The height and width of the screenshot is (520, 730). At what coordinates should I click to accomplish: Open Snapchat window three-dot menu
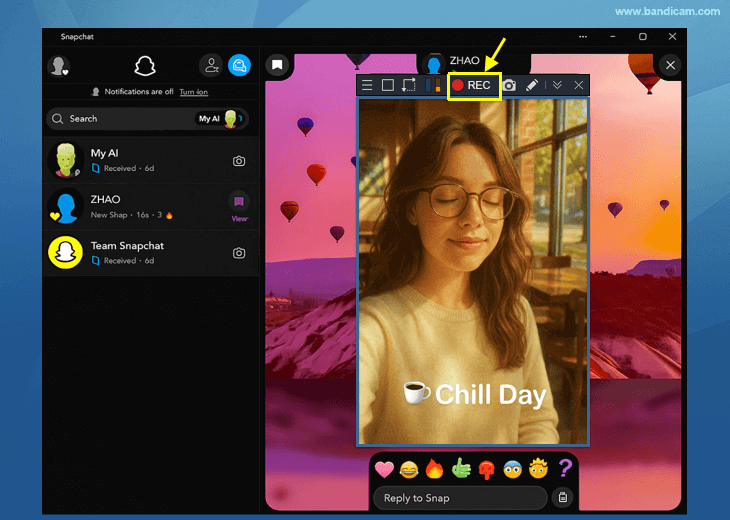pyautogui.click(x=583, y=37)
